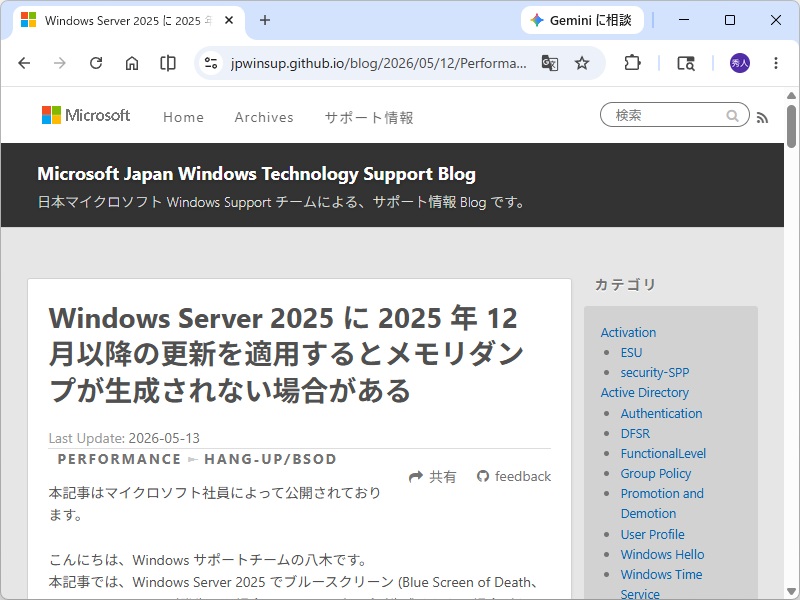Open the PERFORMANCE category link
Viewport: 800px width, 600px height.
click(x=119, y=459)
